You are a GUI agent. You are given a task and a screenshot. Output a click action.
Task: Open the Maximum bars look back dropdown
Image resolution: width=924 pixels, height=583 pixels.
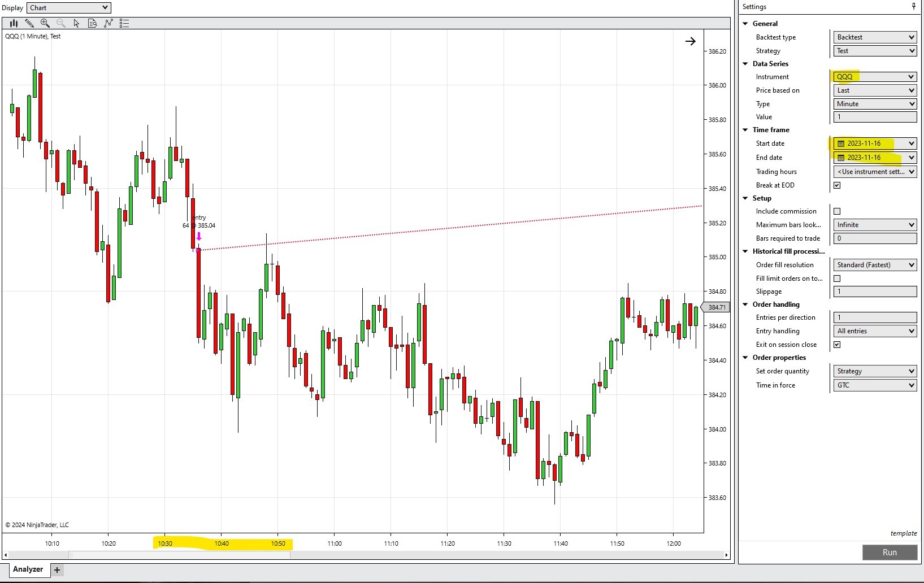(875, 225)
